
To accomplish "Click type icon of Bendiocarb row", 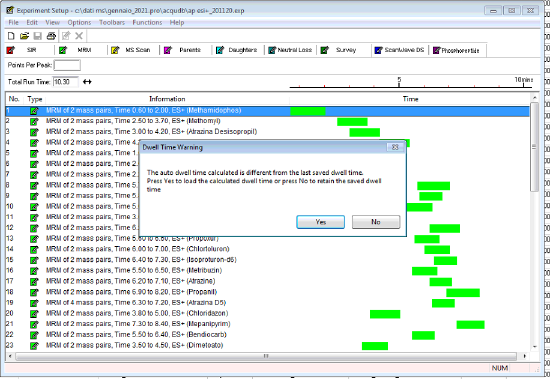I will (x=34, y=335).
